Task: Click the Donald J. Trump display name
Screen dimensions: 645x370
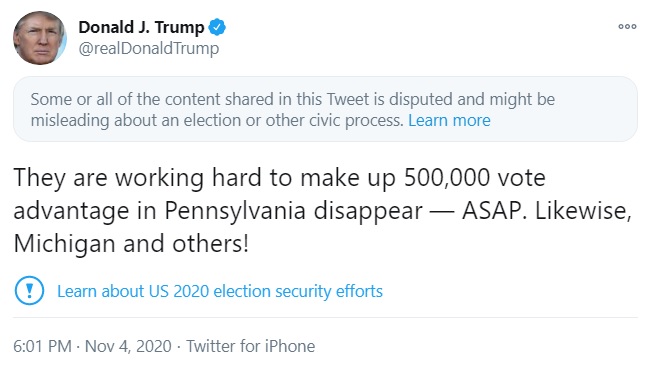Action: pyautogui.click(x=141, y=27)
